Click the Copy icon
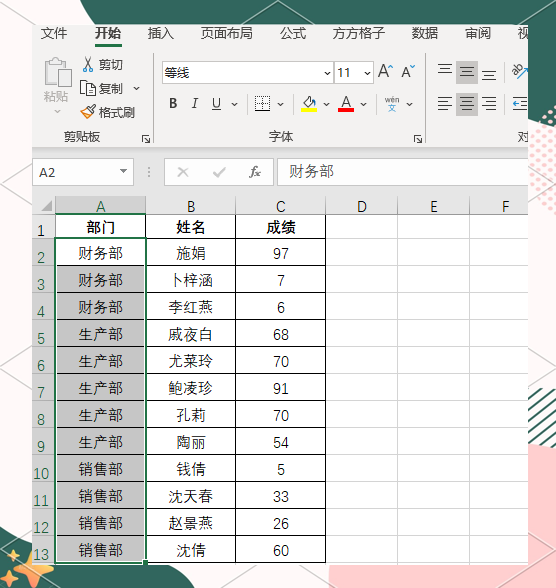This screenshot has width=556, height=588. (88, 88)
